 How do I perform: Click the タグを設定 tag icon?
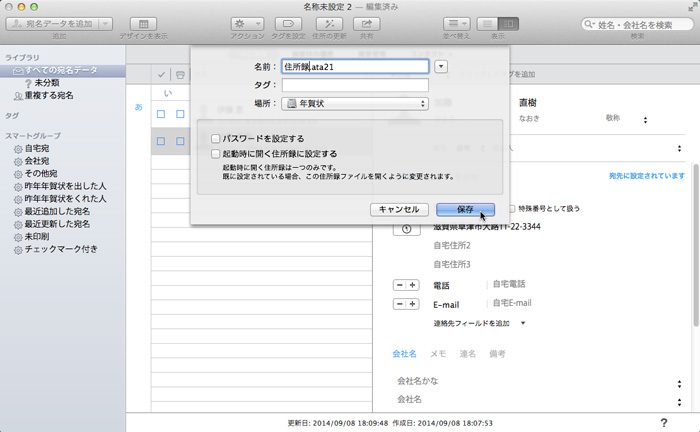(x=286, y=23)
